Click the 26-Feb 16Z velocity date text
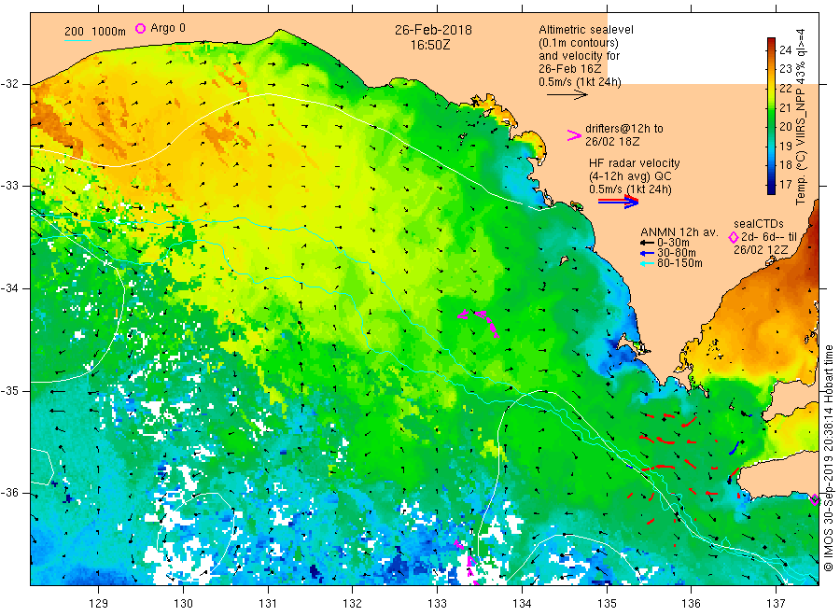The height and width of the screenshot is (616, 840). (x=570, y=69)
